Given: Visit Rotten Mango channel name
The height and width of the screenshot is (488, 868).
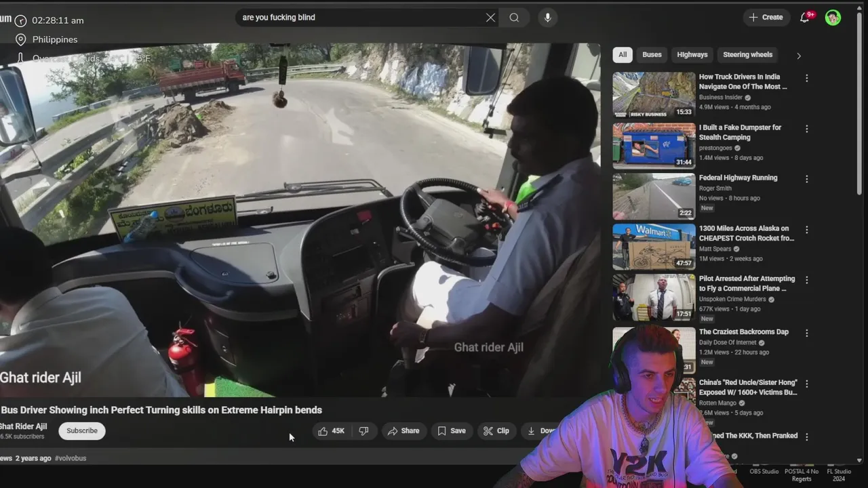Looking at the screenshot, I should point(717,403).
